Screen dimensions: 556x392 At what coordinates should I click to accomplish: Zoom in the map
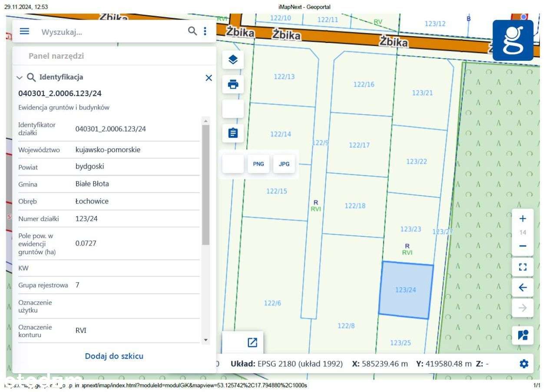(523, 219)
